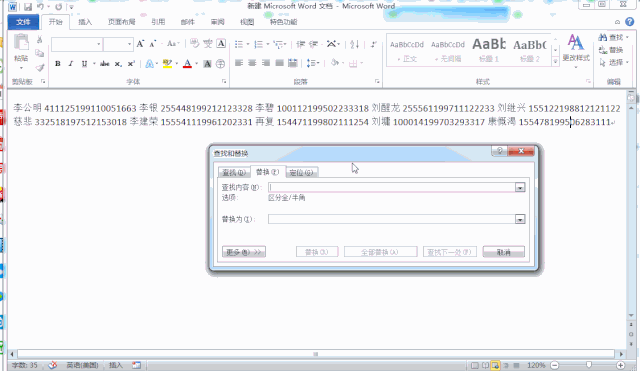This screenshot has width=640, height=371.
Task: Grow font size with the large A icon
Action: [x=140, y=44]
